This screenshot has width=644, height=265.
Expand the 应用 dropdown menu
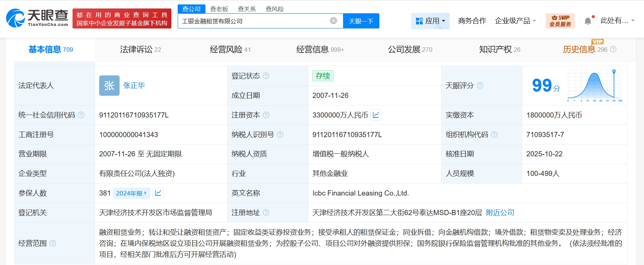click(x=430, y=21)
